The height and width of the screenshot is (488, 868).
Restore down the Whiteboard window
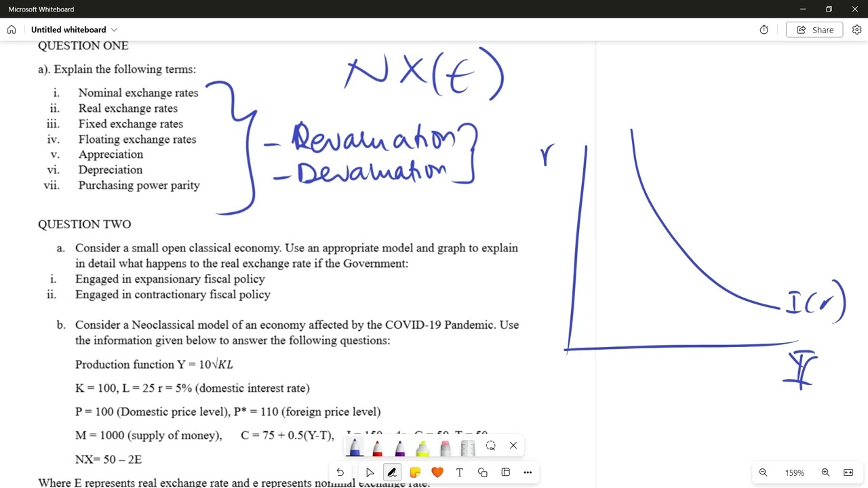tap(829, 9)
